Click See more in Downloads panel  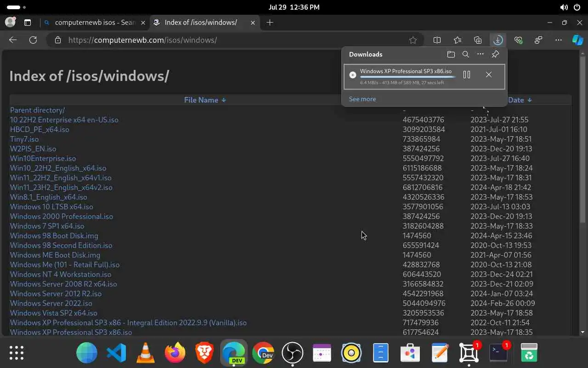click(362, 99)
